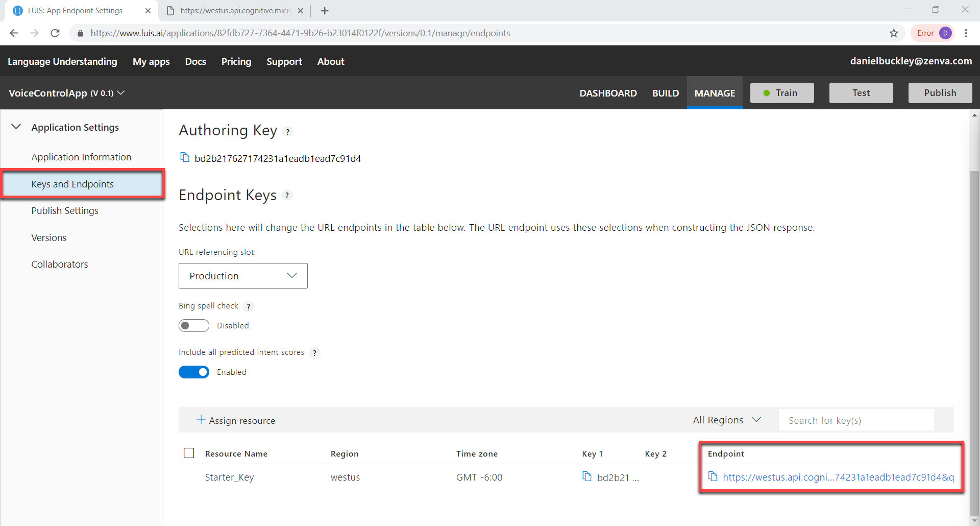Disable Include all predicted intent scores switch
Image resolution: width=980 pixels, height=526 pixels.
[x=194, y=372]
